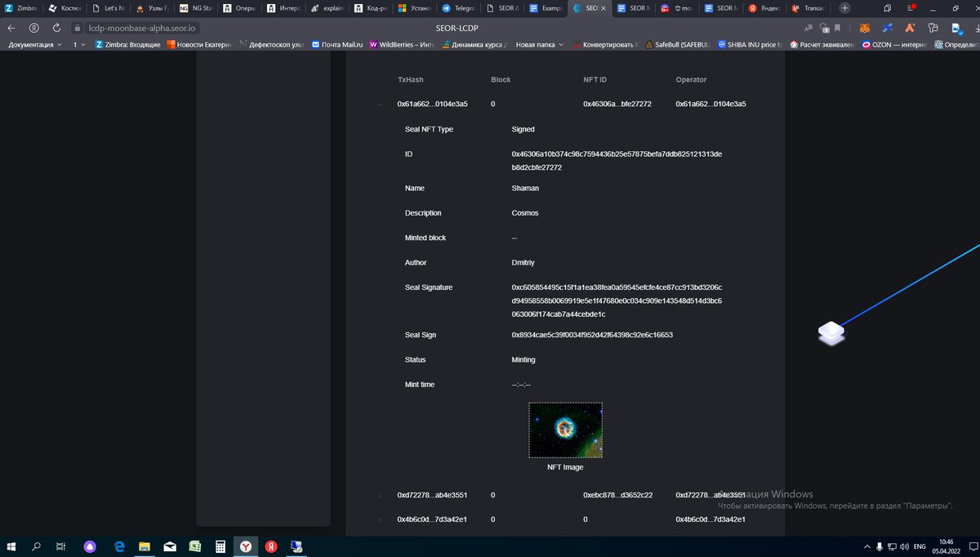Launch Alice assistant from the taskbar

89,546
